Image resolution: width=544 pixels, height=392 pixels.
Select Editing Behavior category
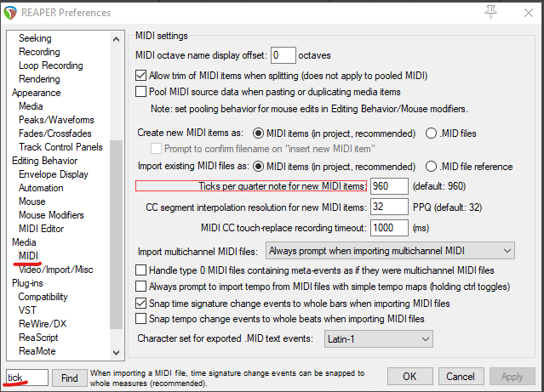click(x=44, y=161)
